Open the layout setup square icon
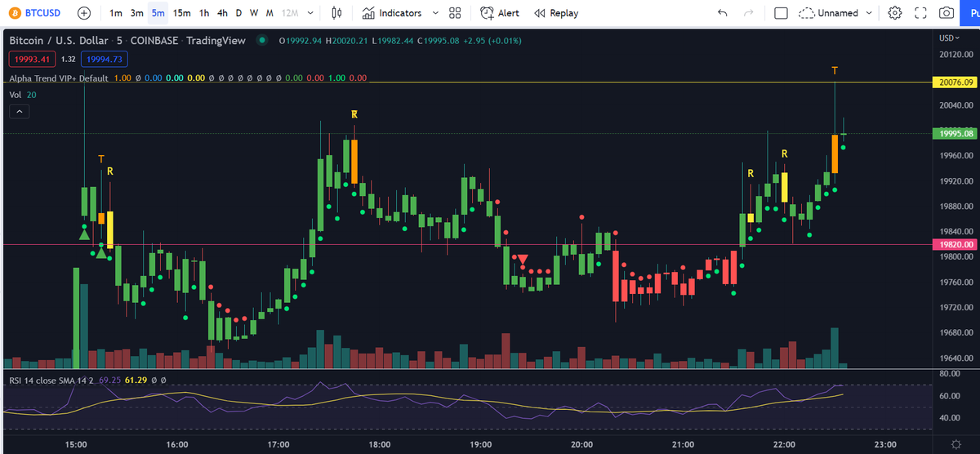980x454 pixels. click(781, 13)
